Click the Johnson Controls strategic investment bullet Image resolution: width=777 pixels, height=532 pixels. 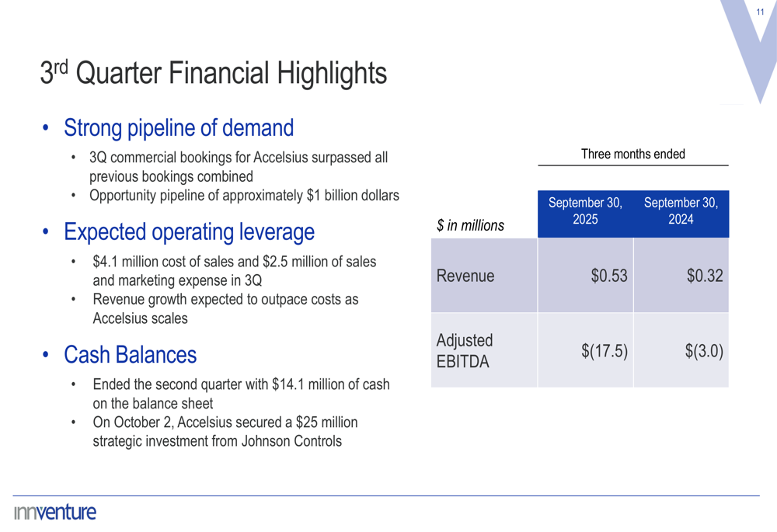(225, 432)
